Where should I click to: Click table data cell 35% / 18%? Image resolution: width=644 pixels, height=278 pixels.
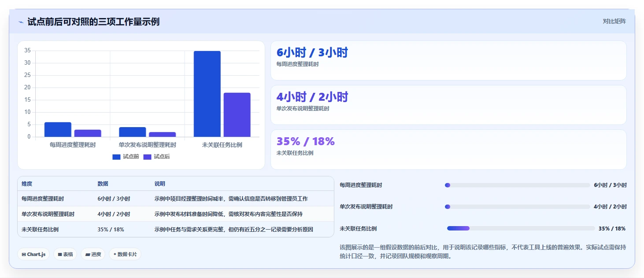[111, 230]
